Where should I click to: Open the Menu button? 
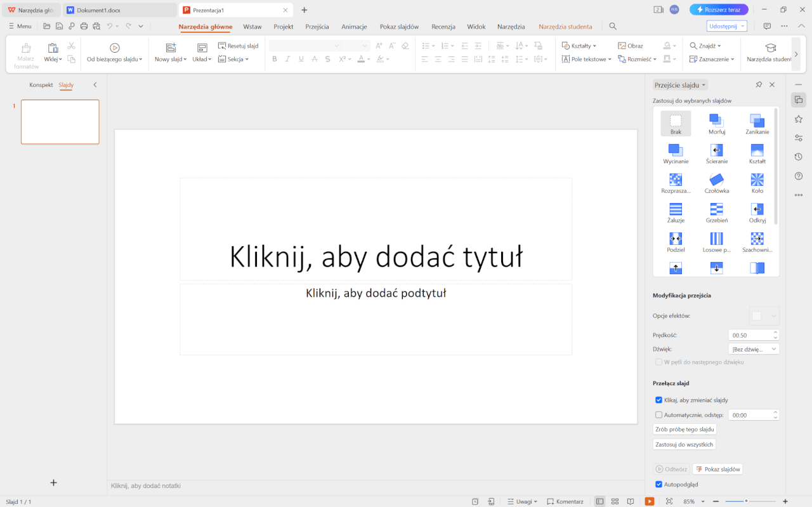click(20, 26)
